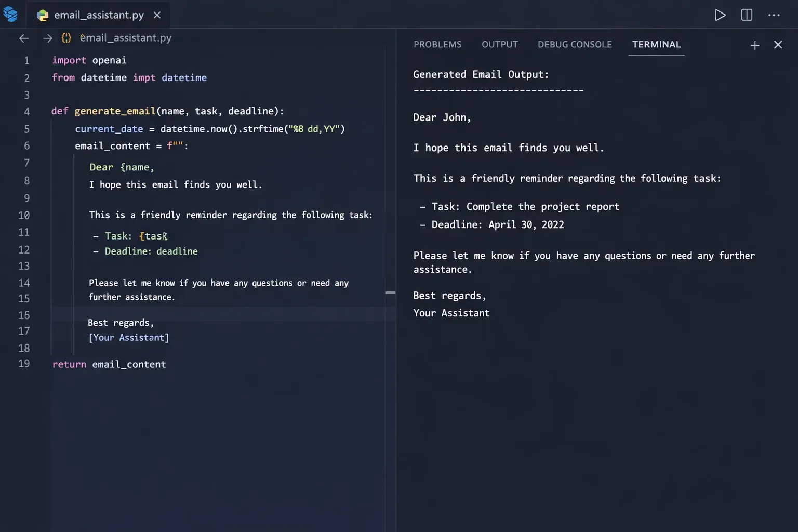Click the stacked layers app logo icon
This screenshot has height=532, width=798.
10,15
